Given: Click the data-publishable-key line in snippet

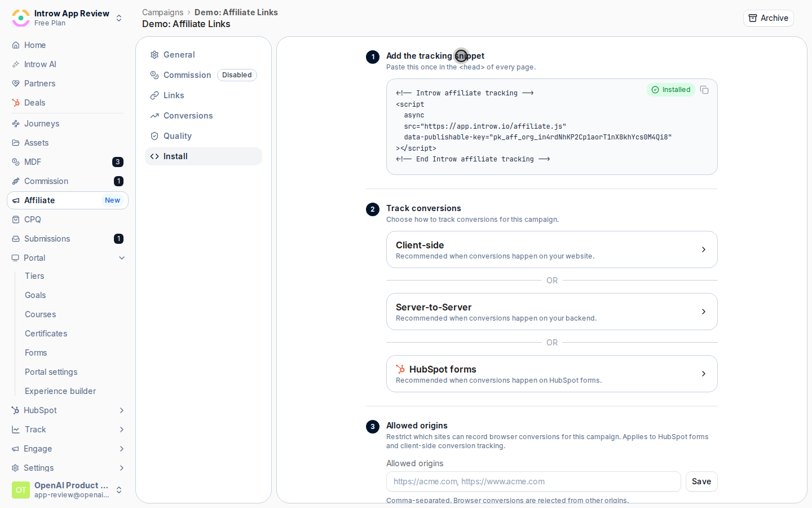Looking at the screenshot, I should pyautogui.click(x=538, y=137).
